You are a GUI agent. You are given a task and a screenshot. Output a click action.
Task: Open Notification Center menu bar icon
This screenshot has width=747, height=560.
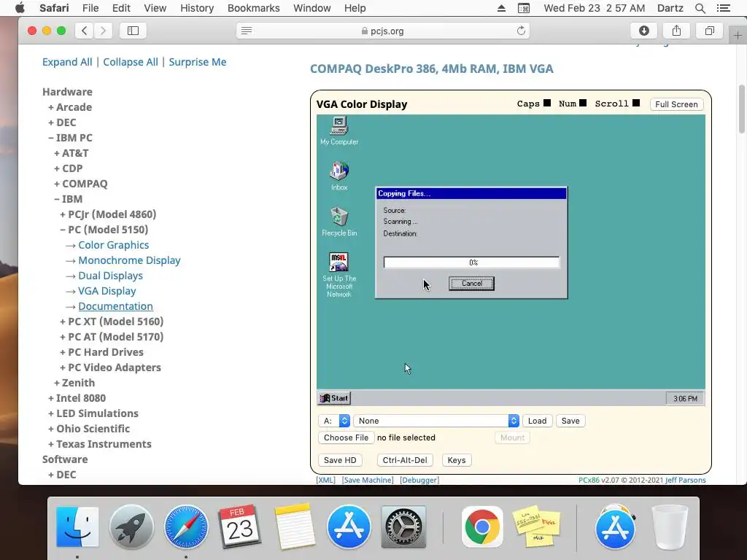(x=723, y=8)
